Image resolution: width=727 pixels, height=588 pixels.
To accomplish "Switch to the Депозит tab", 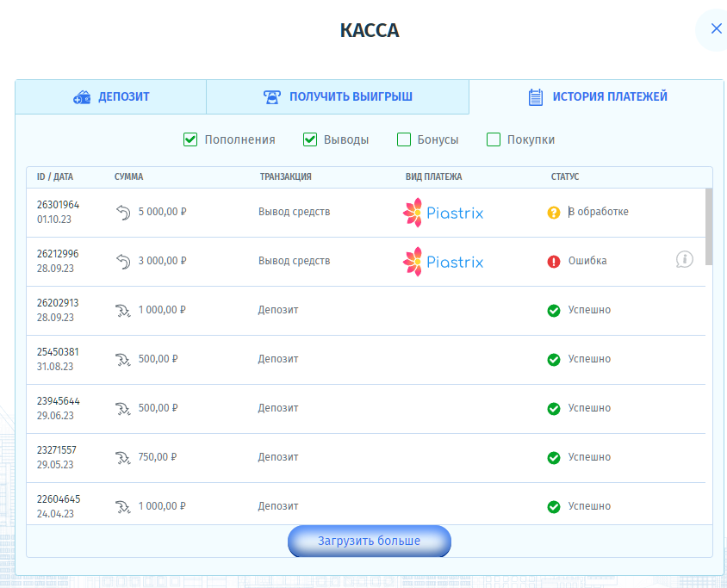I will click(x=111, y=97).
